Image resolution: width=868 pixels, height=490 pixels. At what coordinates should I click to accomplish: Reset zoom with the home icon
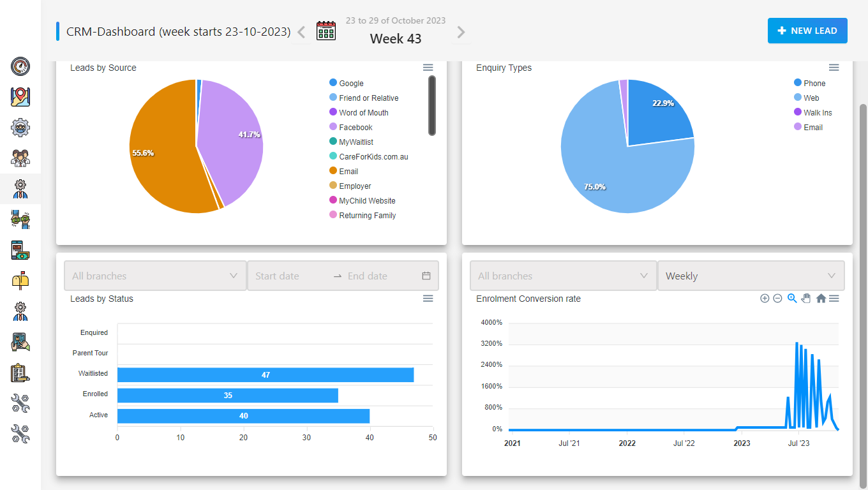[x=821, y=299]
